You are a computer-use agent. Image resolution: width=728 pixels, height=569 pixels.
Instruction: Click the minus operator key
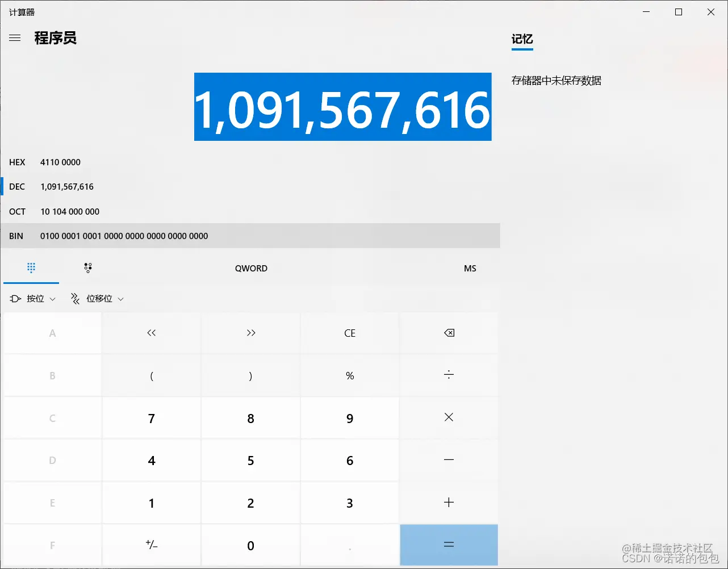[449, 460]
